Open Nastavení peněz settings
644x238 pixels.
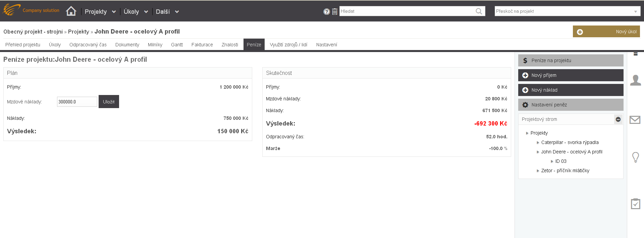(x=571, y=105)
